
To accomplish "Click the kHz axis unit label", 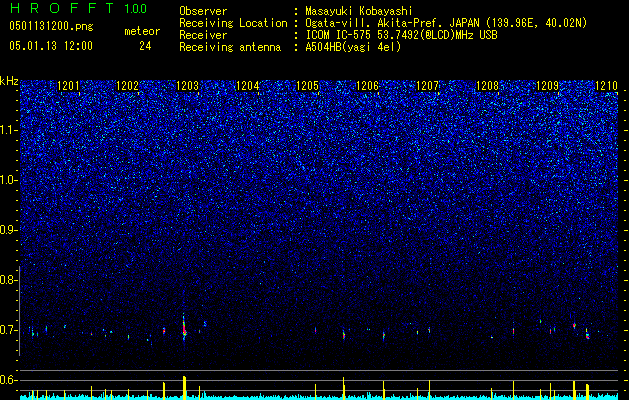I will tap(9, 82).
